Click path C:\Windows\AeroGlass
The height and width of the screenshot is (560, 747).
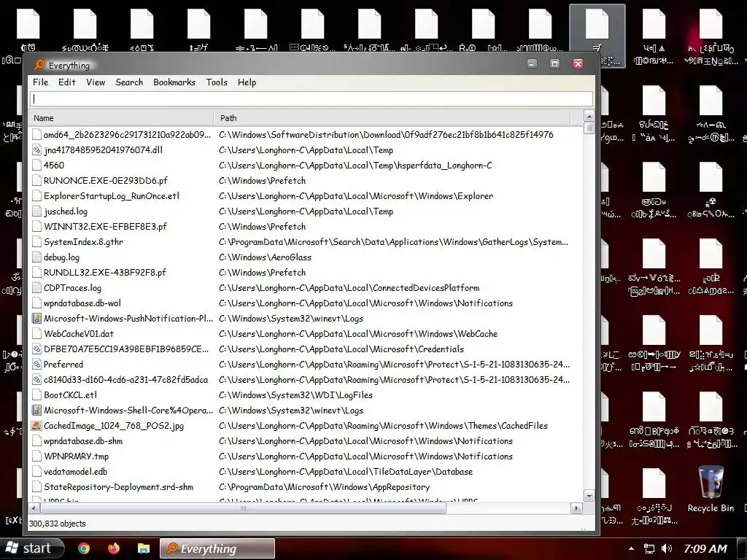[x=265, y=257]
